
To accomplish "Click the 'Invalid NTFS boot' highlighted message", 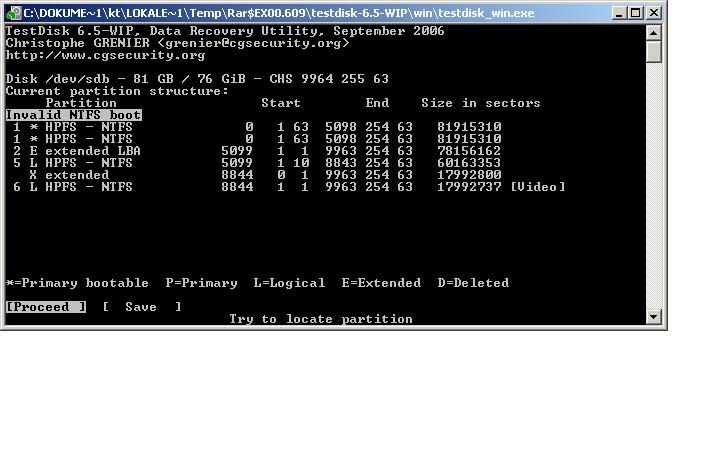I will (x=73, y=115).
